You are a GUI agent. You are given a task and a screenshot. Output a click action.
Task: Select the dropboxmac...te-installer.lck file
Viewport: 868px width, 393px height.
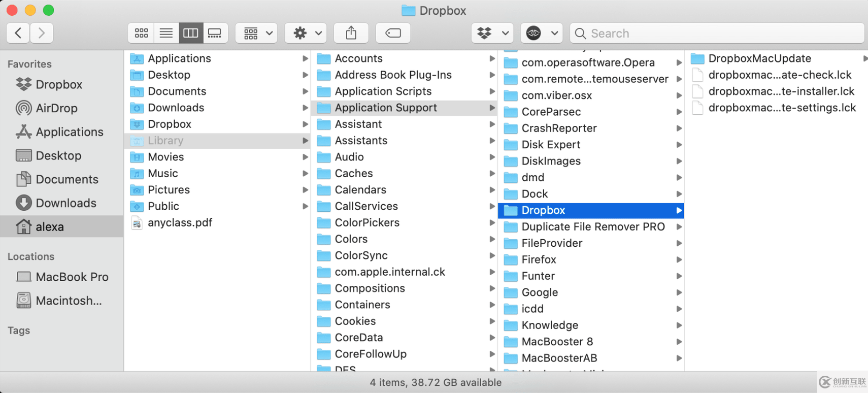point(777,91)
